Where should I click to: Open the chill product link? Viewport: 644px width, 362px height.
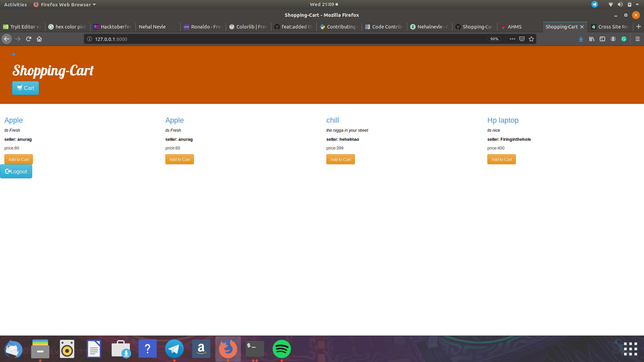click(x=332, y=120)
